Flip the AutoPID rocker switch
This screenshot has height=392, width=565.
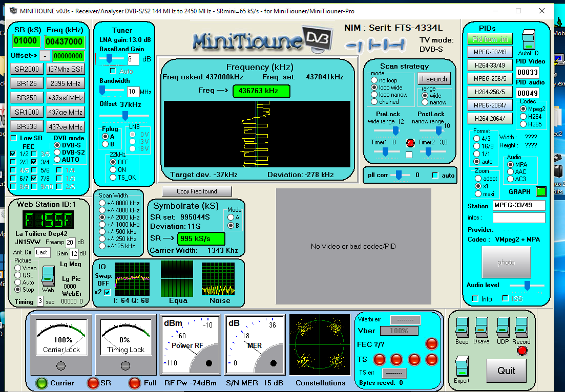pyautogui.click(x=529, y=39)
